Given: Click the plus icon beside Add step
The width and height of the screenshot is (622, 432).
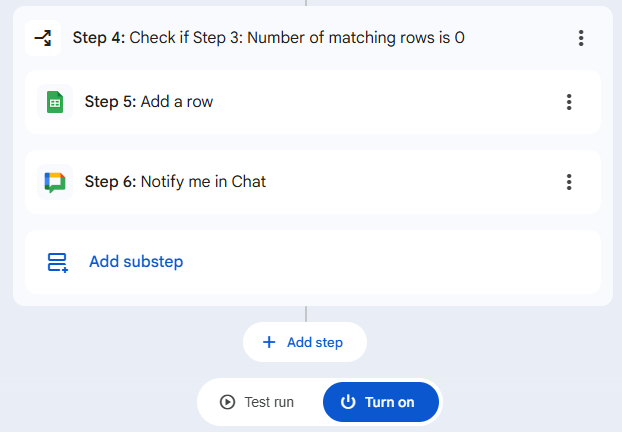Looking at the screenshot, I should [x=269, y=342].
